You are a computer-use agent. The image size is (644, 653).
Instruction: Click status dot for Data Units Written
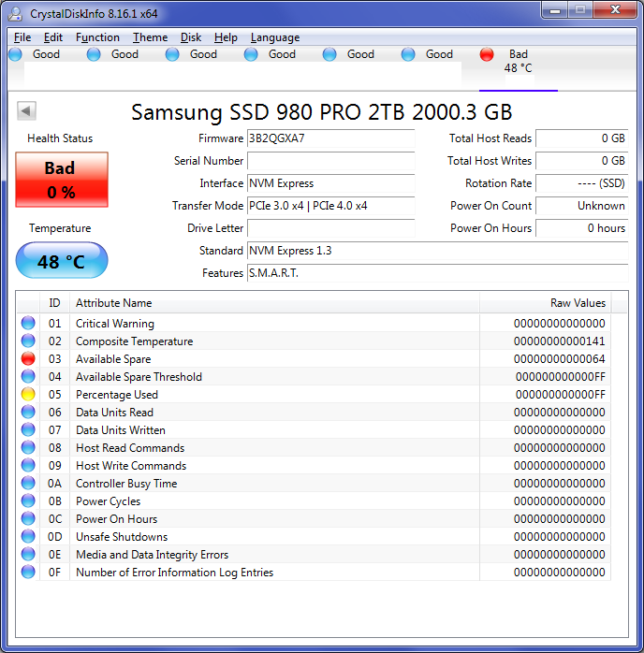(28, 429)
